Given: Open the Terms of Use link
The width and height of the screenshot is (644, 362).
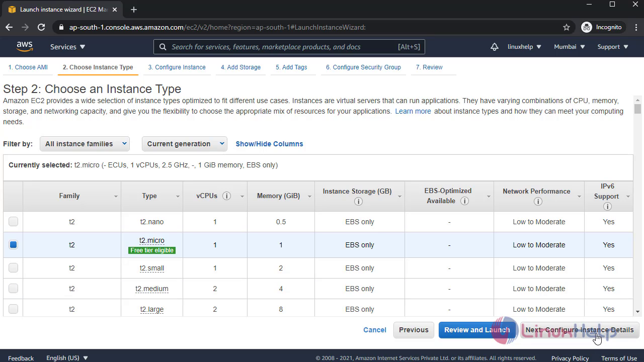Looking at the screenshot, I should pyautogui.click(x=619, y=358).
